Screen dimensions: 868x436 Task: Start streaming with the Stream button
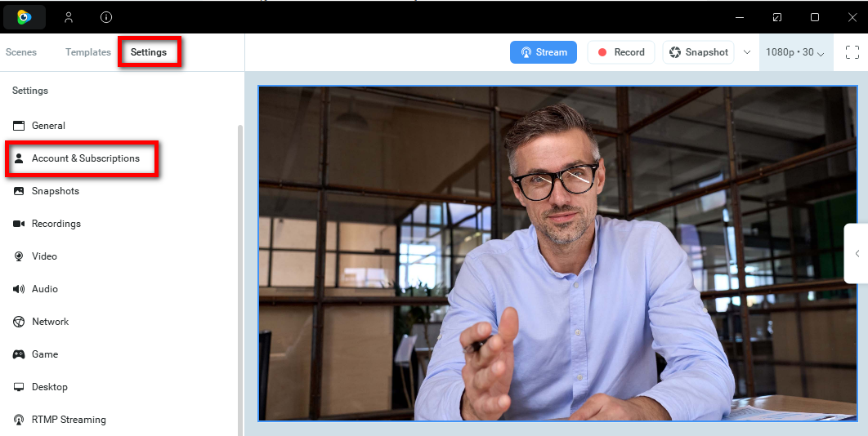tap(544, 52)
